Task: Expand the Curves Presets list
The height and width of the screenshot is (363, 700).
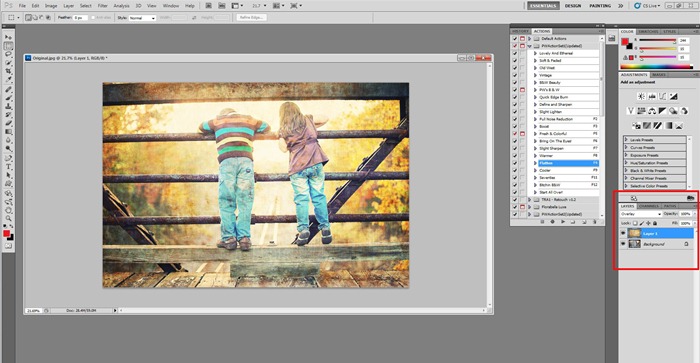Action: (x=626, y=147)
